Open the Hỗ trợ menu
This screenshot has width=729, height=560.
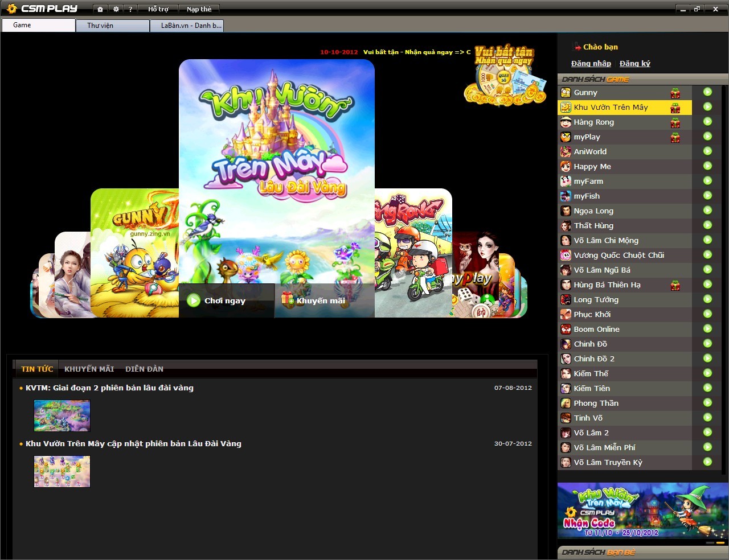(158, 9)
